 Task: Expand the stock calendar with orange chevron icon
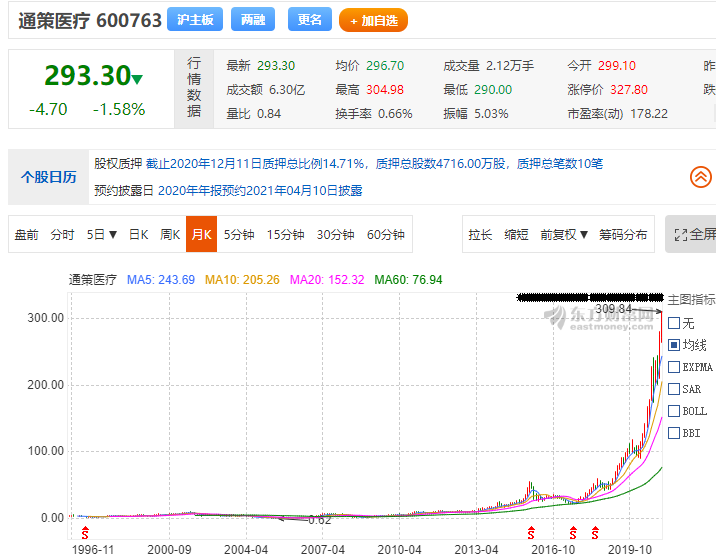coord(701,177)
